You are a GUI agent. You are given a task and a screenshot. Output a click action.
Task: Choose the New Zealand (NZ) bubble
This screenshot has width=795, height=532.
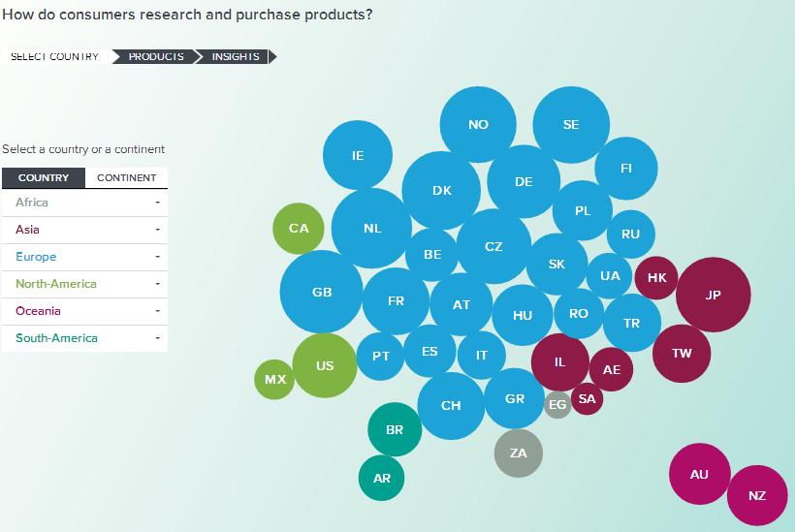757,495
